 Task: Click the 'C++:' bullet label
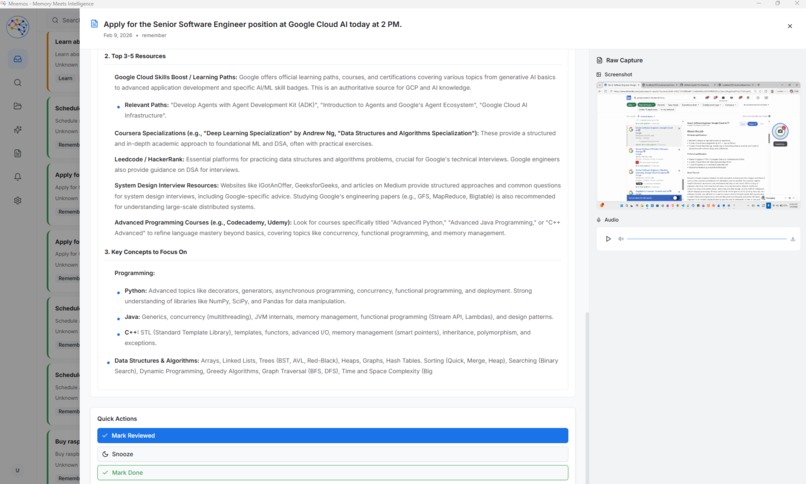pos(132,332)
